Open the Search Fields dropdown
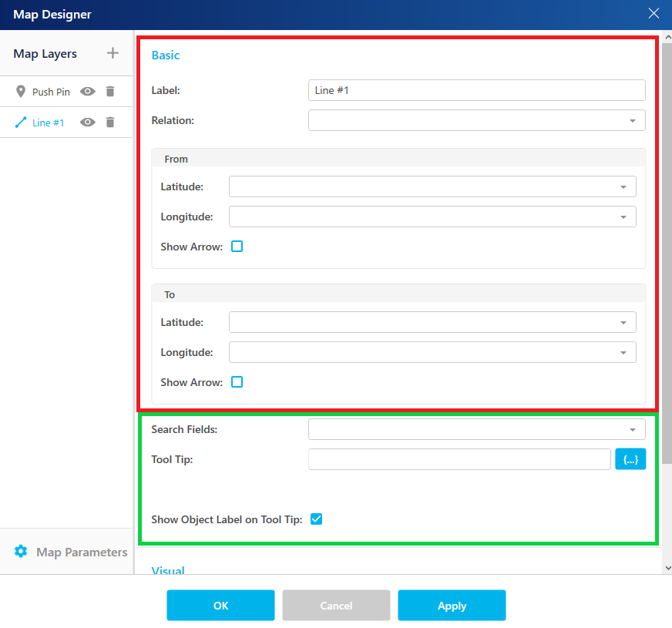672x628 pixels. point(476,429)
